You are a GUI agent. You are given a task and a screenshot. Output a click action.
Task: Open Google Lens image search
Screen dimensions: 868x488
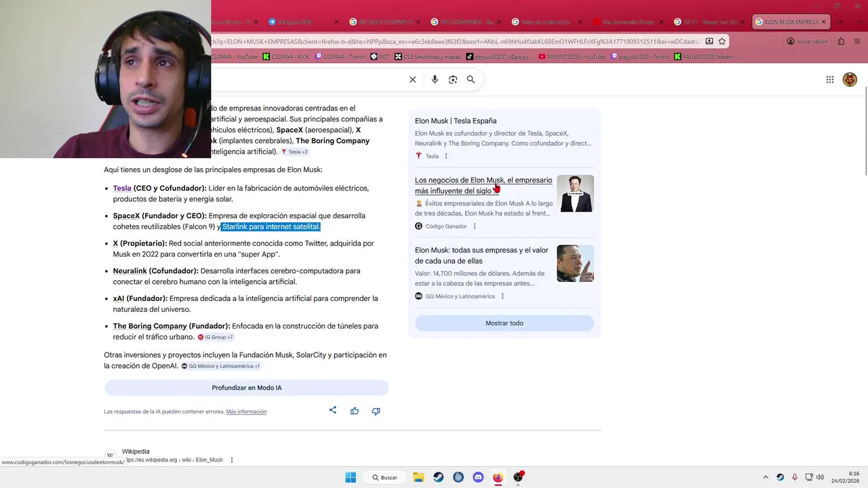click(453, 79)
